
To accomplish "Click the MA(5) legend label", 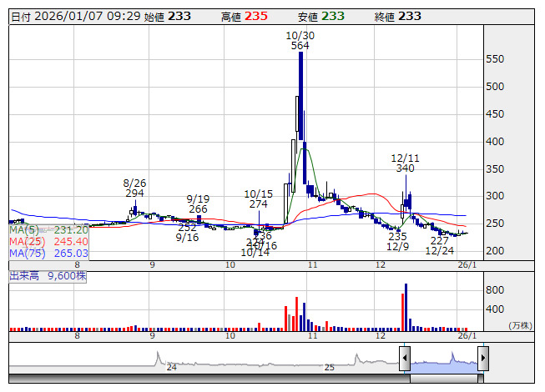I will click(23, 229).
